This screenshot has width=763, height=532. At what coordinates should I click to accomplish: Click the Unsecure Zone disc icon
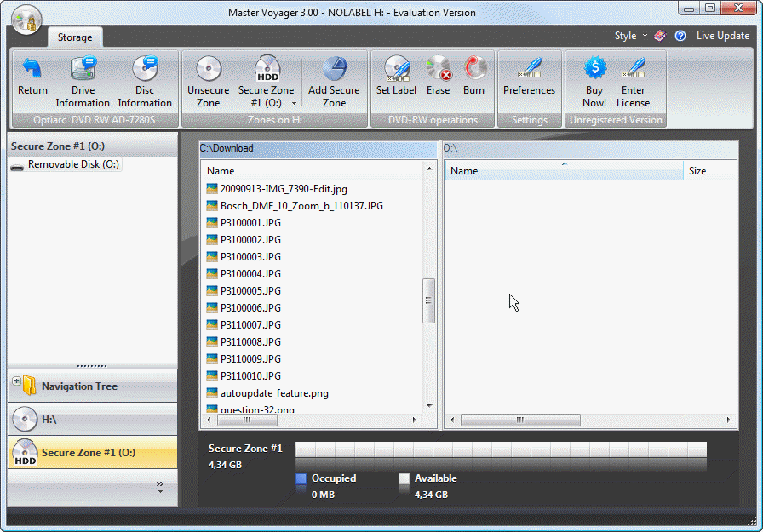(x=209, y=69)
